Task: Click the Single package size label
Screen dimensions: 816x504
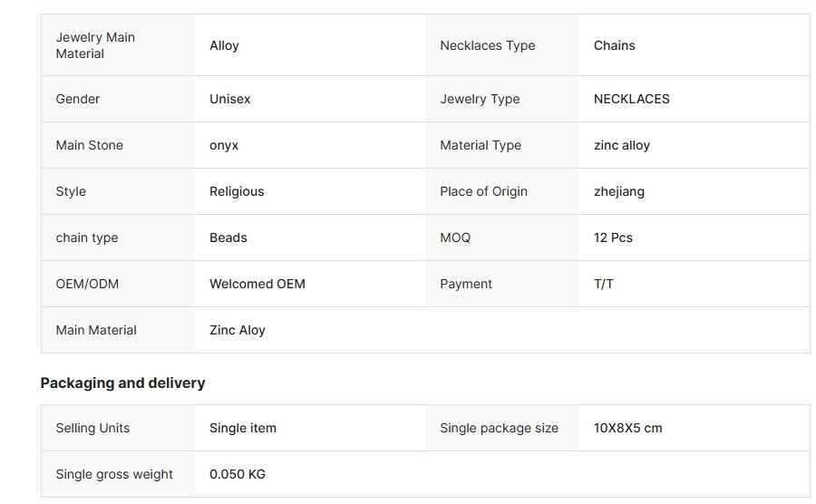Action: pyautogui.click(x=499, y=428)
